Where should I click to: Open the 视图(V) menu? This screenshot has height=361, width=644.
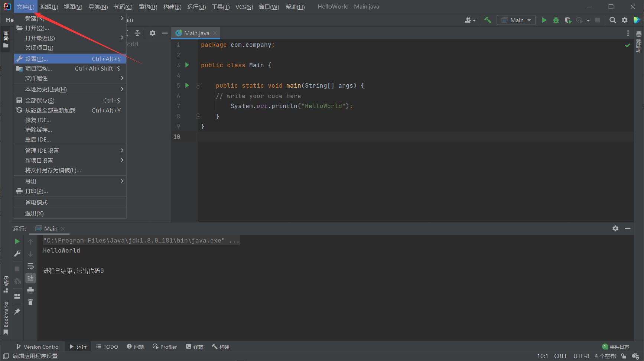tap(73, 7)
